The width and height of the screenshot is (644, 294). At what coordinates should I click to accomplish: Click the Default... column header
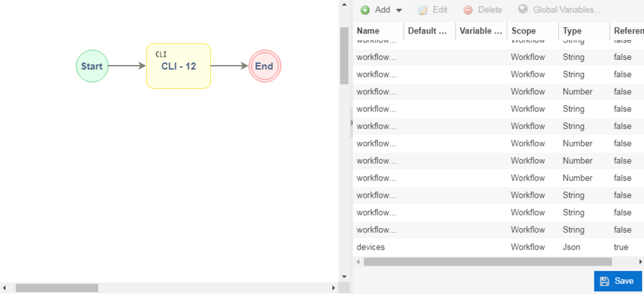click(x=430, y=31)
